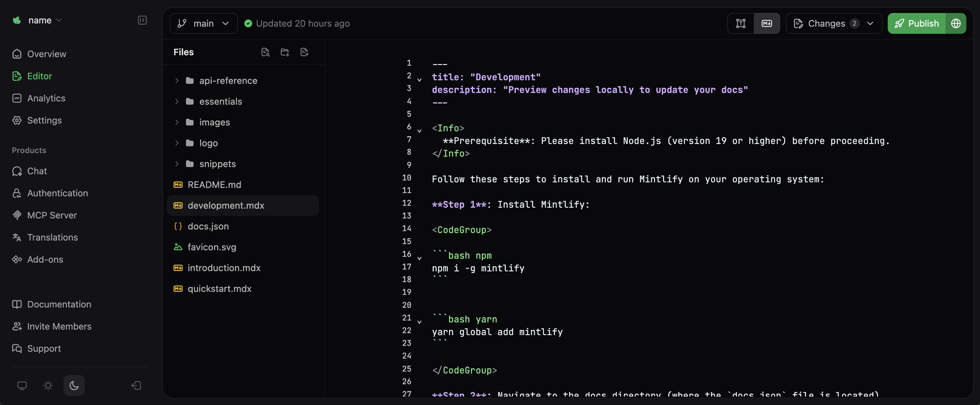Open the Chat product page
Screen dimensions: 980x405
pyautogui.click(x=36, y=171)
